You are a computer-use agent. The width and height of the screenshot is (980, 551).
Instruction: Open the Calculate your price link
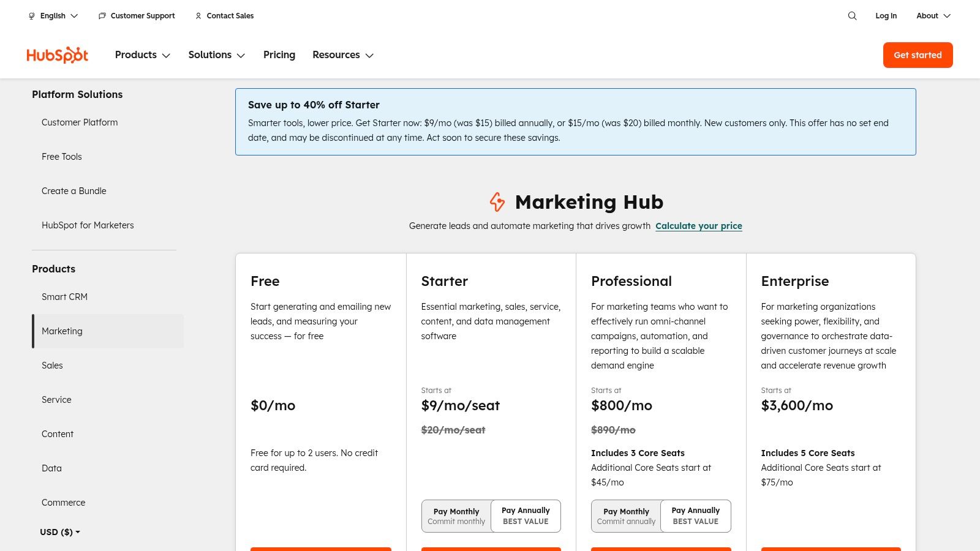698,226
